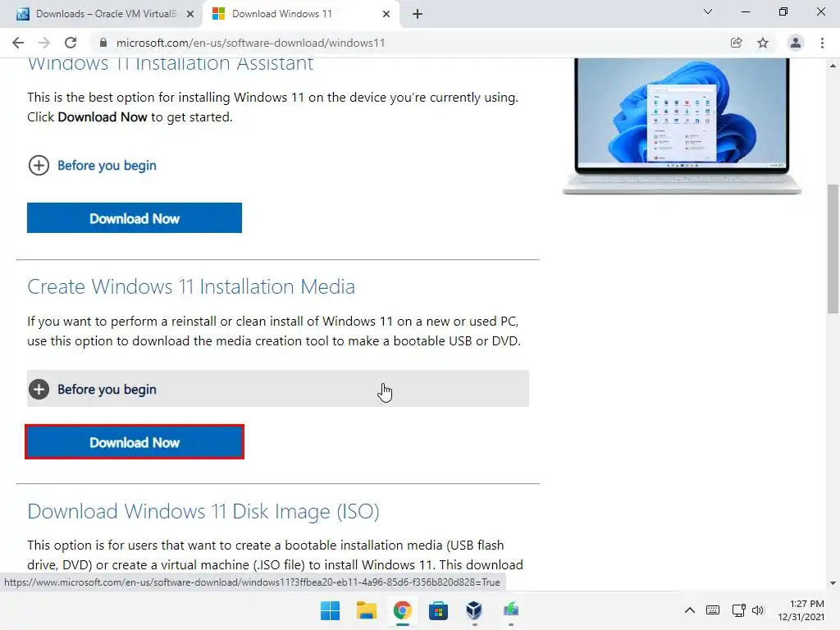The height and width of the screenshot is (630, 840).
Task: Launch Microsoft Store from the taskbar
Action: pyautogui.click(x=438, y=610)
